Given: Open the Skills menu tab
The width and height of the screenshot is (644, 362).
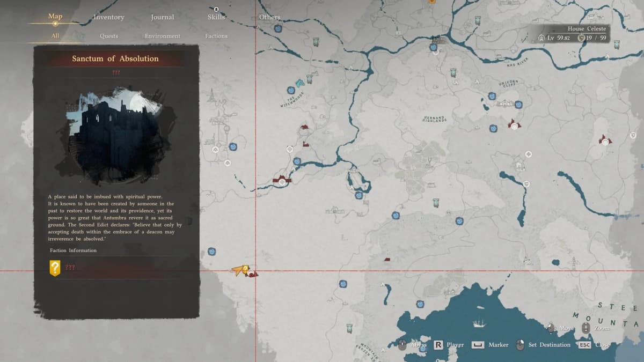Looking at the screenshot, I should (216, 17).
